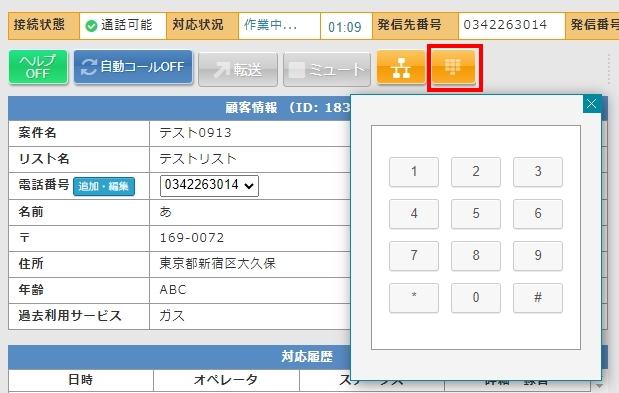This screenshot has width=619, height=393.
Task: Click the postal code 169-0072
Action: pos(192,238)
